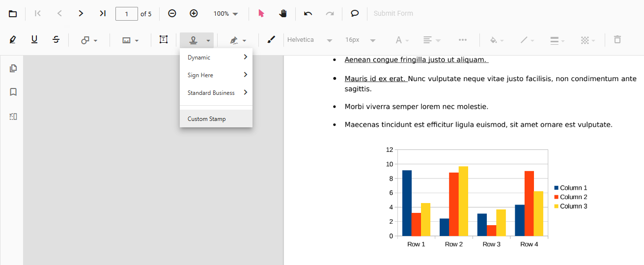
Task: Add a comment with speech bubble icon
Action: [355, 14]
